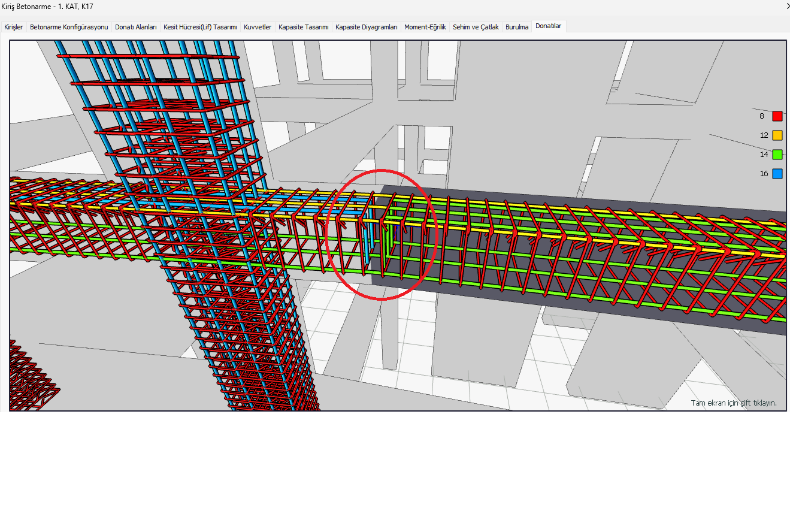Open the Donatı Alanları tab
This screenshot has width=790, height=532.
click(136, 27)
